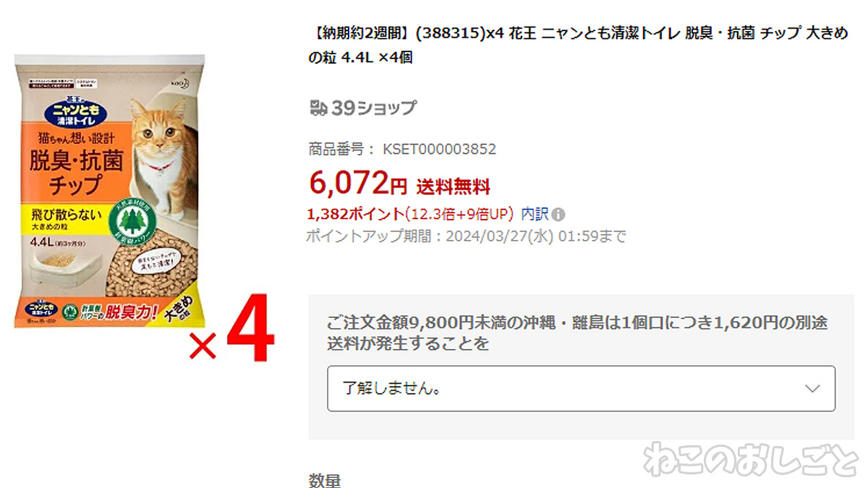Click the ポイントアップ期間 date text
The image size is (868, 488).
point(467,236)
